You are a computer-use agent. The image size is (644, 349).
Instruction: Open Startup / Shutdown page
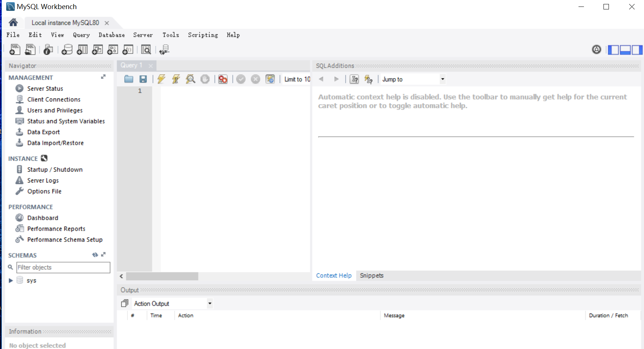(x=55, y=169)
